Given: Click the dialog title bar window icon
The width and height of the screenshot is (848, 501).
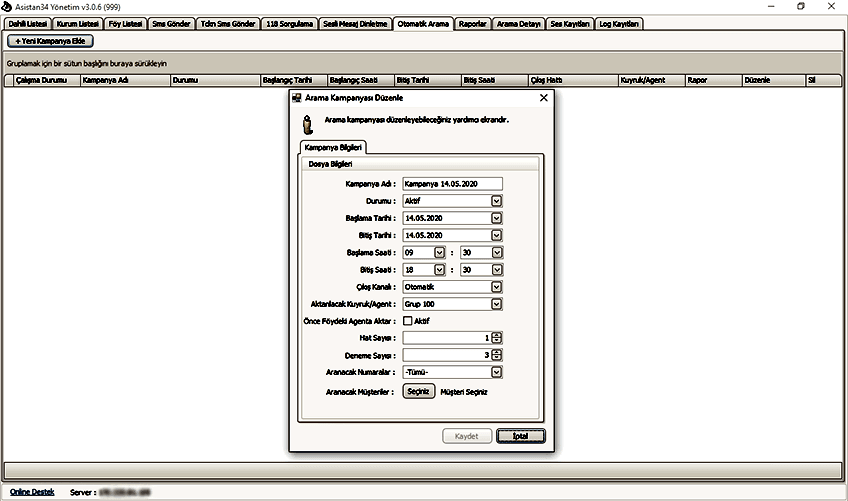Looking at the screenshot, I should click(x=296, y=98).
